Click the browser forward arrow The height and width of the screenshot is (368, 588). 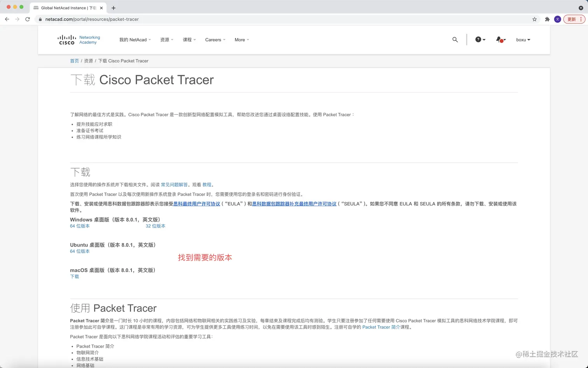click(17, 19)
